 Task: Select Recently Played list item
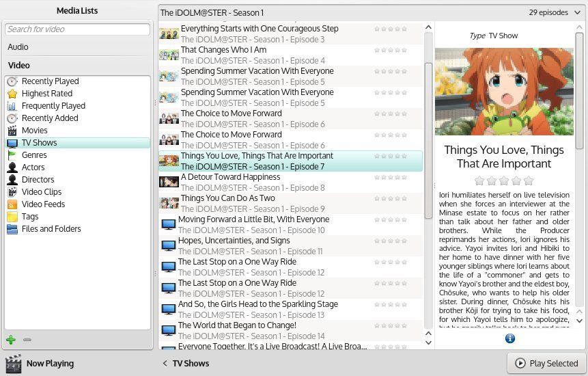tap(77, 81)
